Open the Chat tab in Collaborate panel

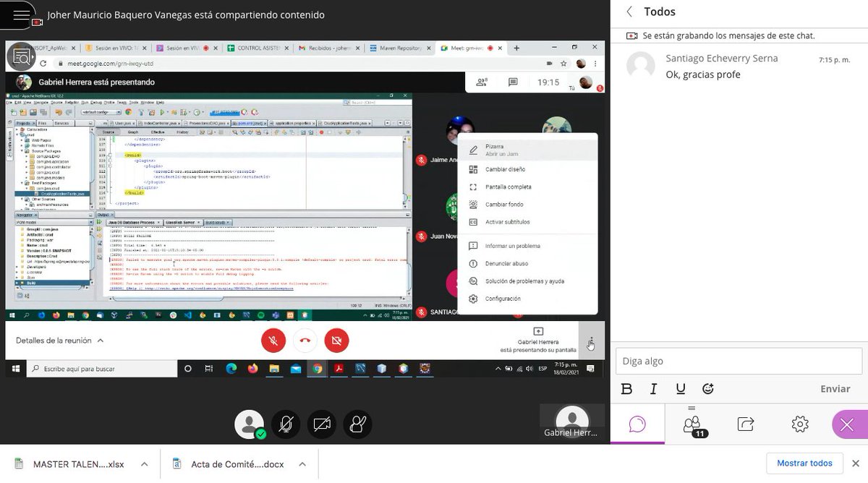(637, 424)
